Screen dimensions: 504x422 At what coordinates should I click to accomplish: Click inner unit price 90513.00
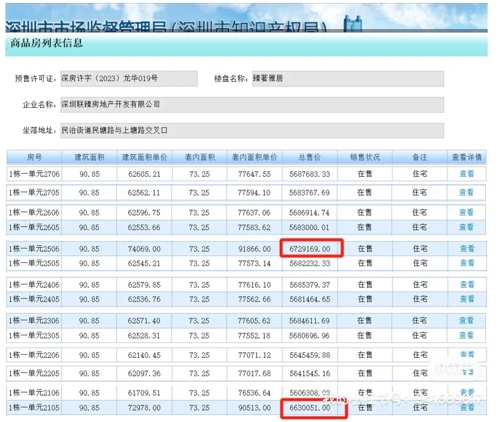coord(254,408)
